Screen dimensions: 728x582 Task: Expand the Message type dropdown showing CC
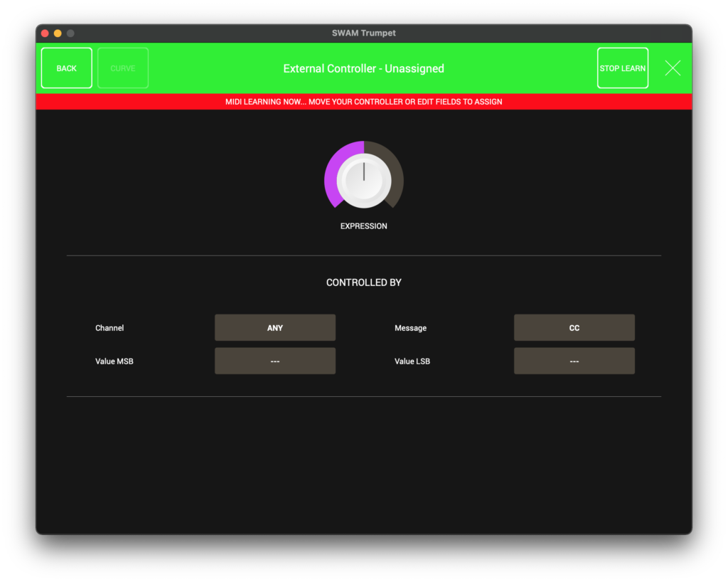point(574,328)
